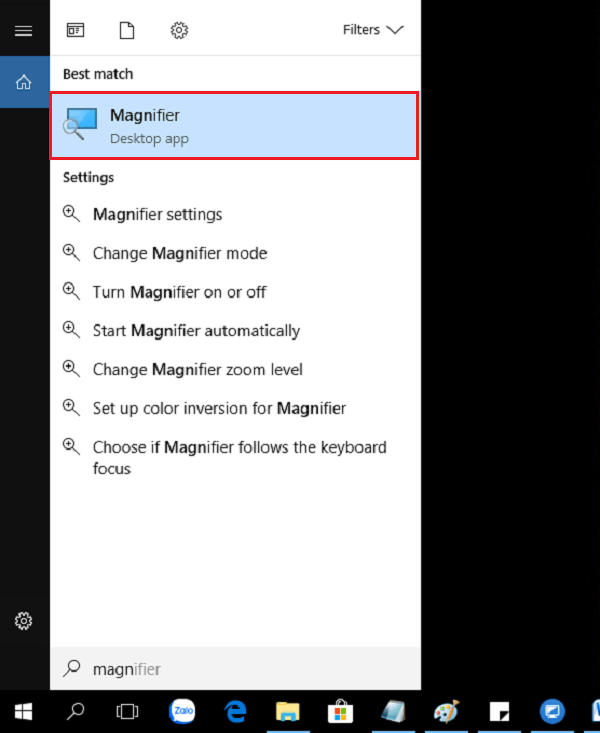Open File Explorer from taskbar

click(x=288, y=711)
